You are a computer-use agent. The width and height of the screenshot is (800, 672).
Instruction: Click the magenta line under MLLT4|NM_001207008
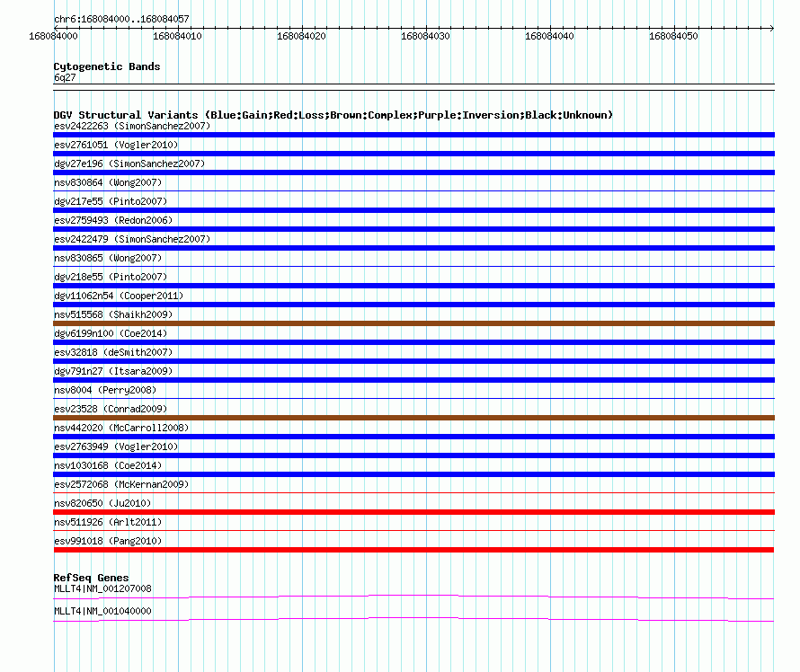pyautogui.click(x=413, y=596)
